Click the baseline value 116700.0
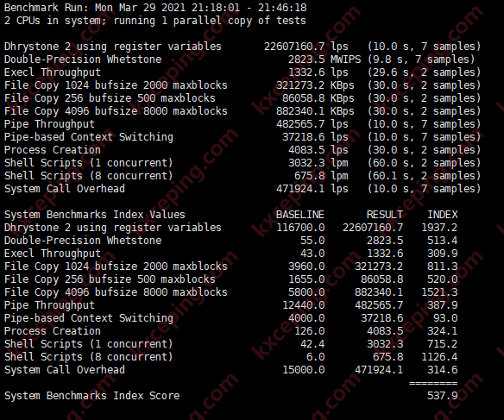The image size is (504, 420). [x=300, y=228]
